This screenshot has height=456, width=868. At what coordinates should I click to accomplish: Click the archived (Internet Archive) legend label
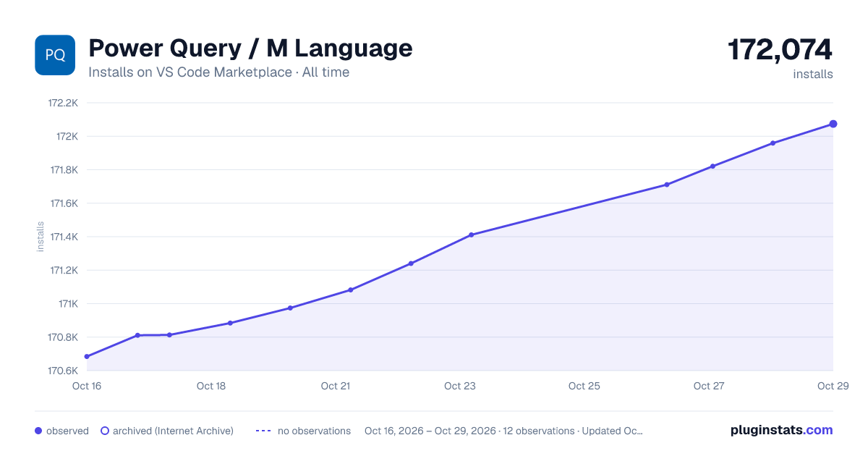click(x=173, y=431)
